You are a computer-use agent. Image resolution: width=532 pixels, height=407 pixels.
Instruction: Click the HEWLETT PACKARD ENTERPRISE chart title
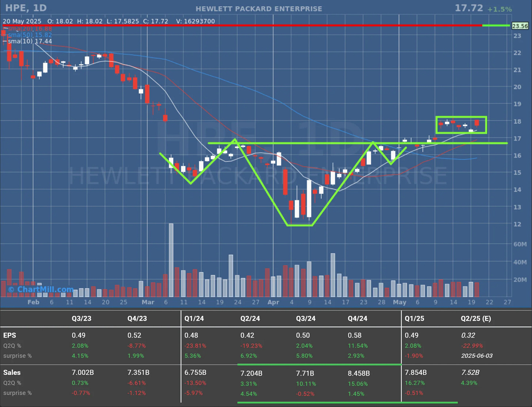[259, 9]
